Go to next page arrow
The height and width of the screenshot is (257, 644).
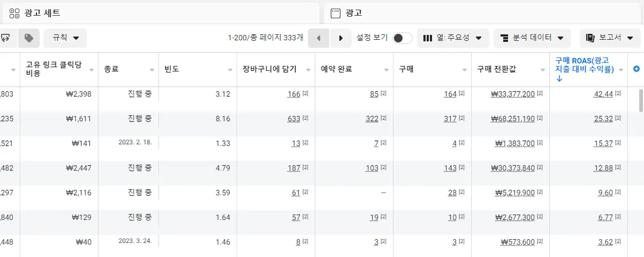[x=340, y=38]
